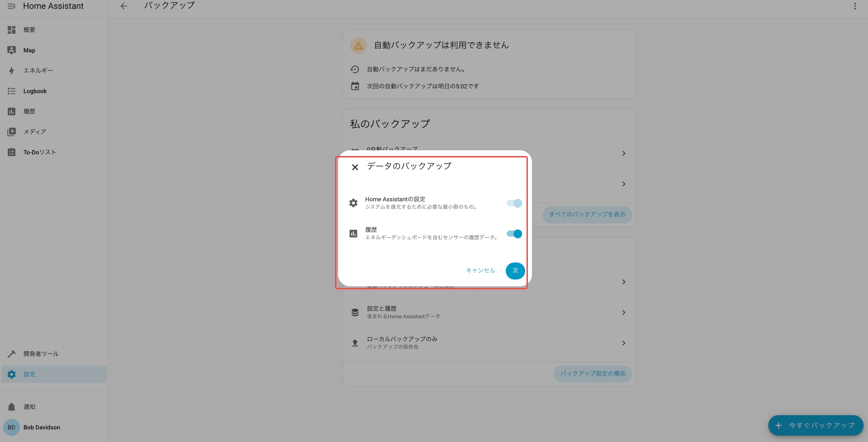The image size is (868, 442).
Task: Click the orange warning triangle icon
Action: [358, 46]
